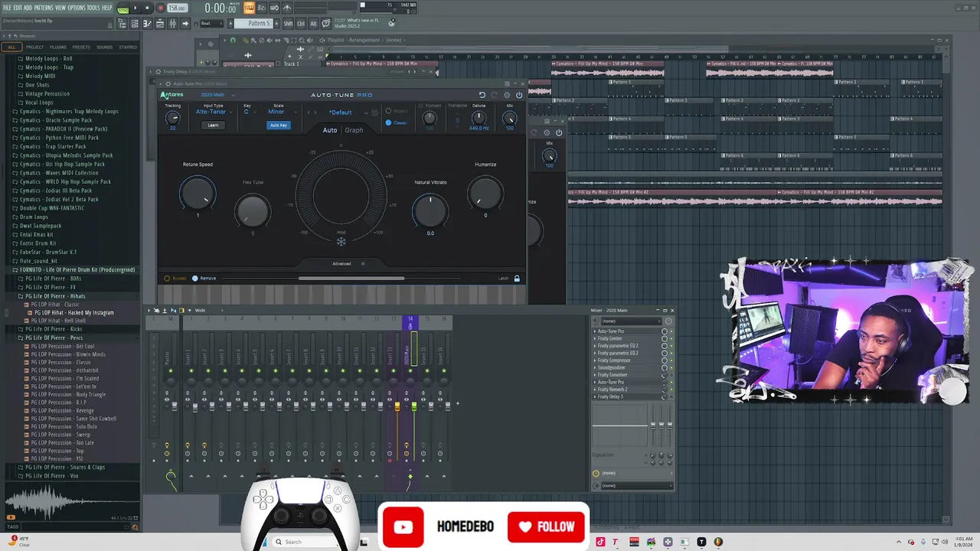The image size is (980, 551).
Task: Open Melody Loops - Trap folder
Action: click(x=50, y=67)
